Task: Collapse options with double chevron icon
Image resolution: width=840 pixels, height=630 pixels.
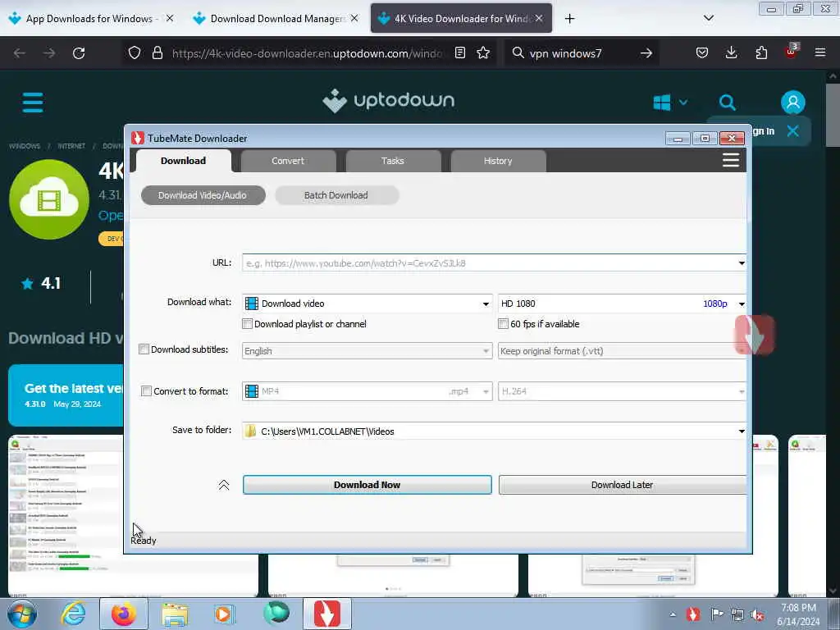Action: (224, 485)
